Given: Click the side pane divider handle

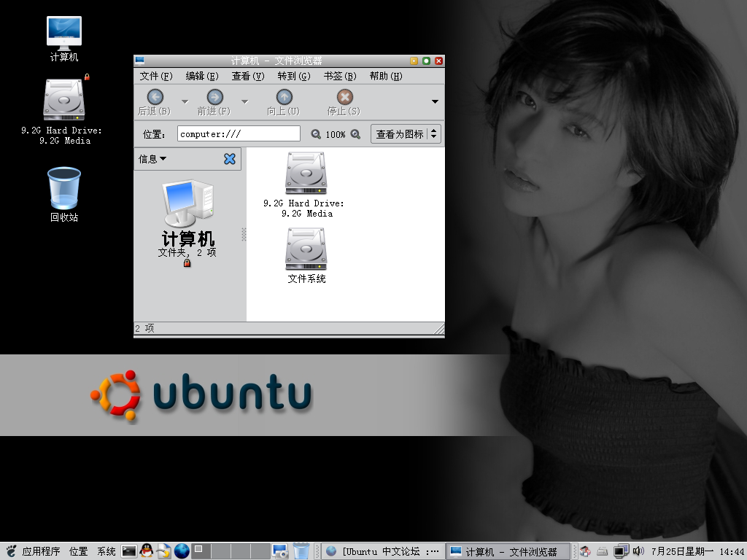Looking at the screenshot, I should (244, 234).
